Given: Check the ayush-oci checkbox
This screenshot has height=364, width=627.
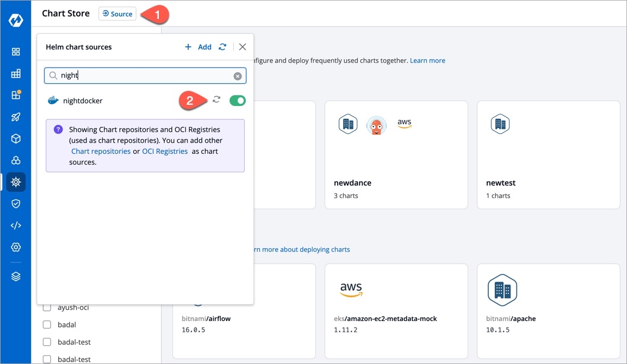Looking at the screenshot, I should pos(47,307).
